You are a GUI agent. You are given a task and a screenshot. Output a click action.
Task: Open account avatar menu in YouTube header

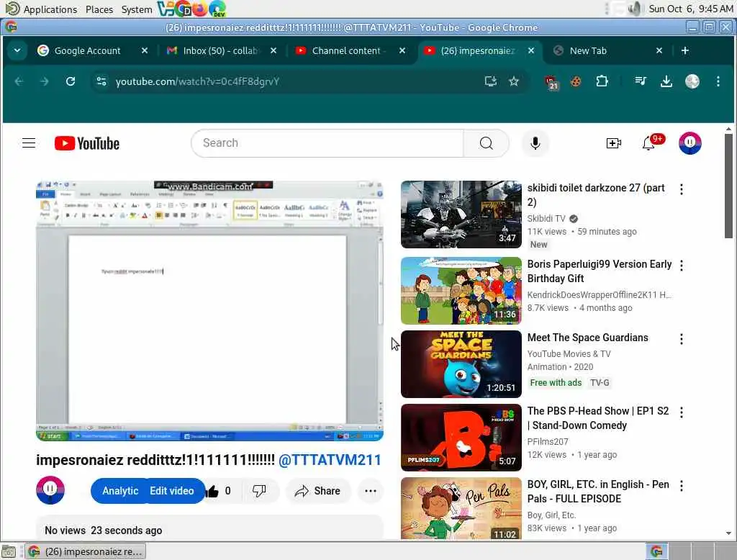[x=689, y=143]
